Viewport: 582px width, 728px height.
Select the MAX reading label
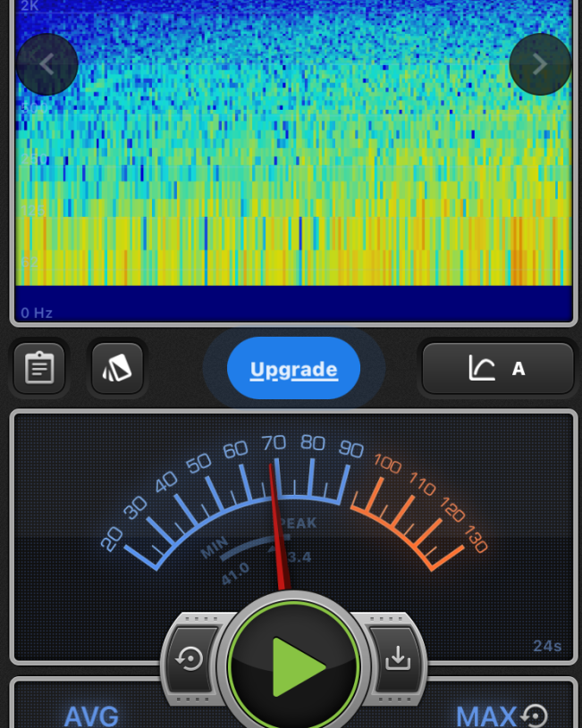(485, 715)
